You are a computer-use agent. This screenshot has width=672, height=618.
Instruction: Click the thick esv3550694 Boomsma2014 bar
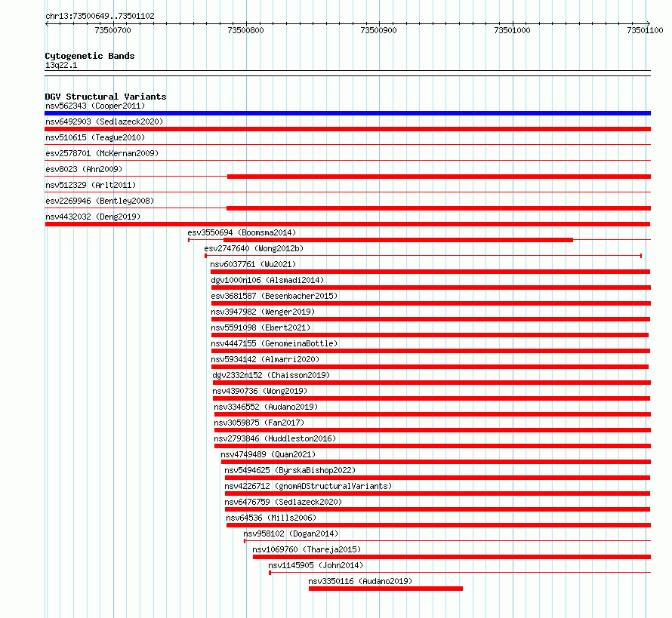coord(398,240)
